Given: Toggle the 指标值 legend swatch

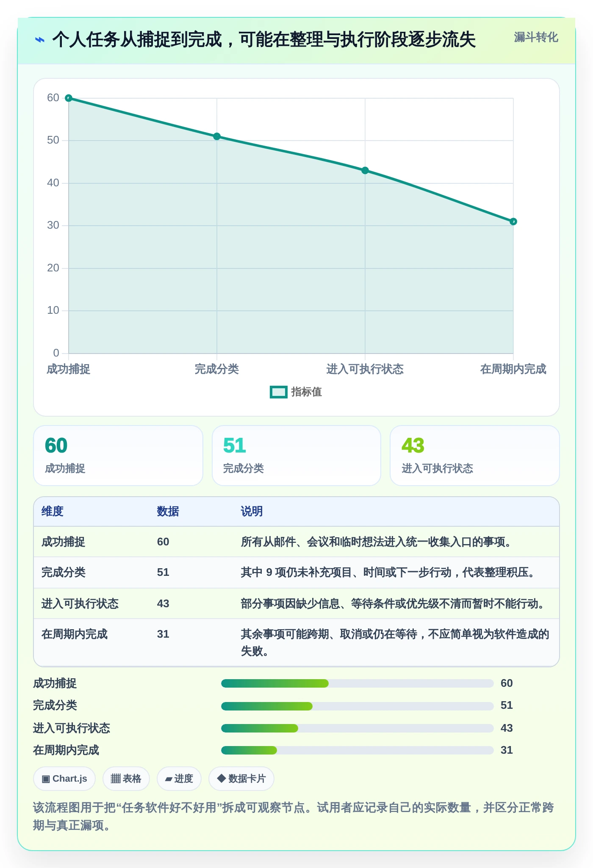Looking at the screenshot, I should [x=279, y=392].
